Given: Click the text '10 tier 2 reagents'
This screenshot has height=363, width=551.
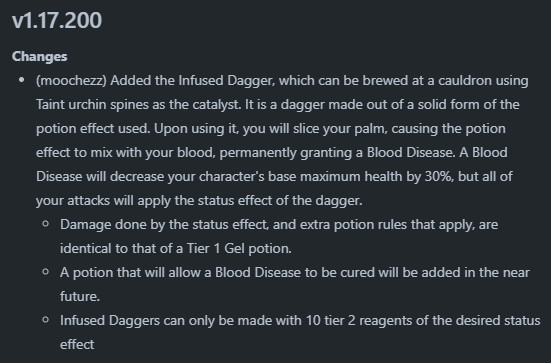Looking at the screenshot, I should (x=358, y=320).
